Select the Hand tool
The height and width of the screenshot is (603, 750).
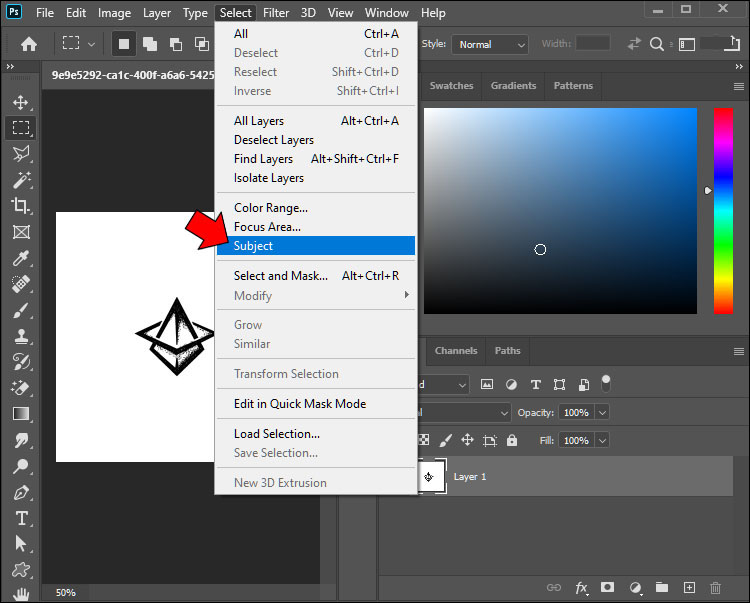(21, 594)
